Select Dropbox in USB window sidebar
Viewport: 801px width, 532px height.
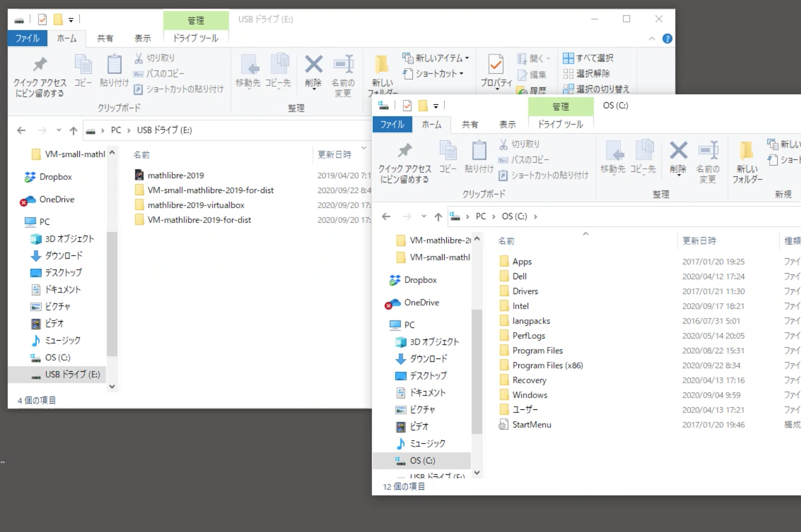[x=55, y=177]
